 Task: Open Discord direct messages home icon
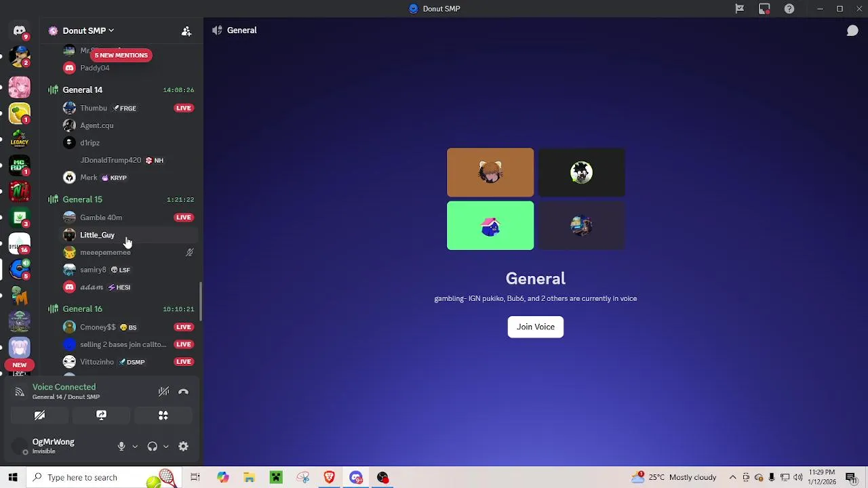point(19,30)
